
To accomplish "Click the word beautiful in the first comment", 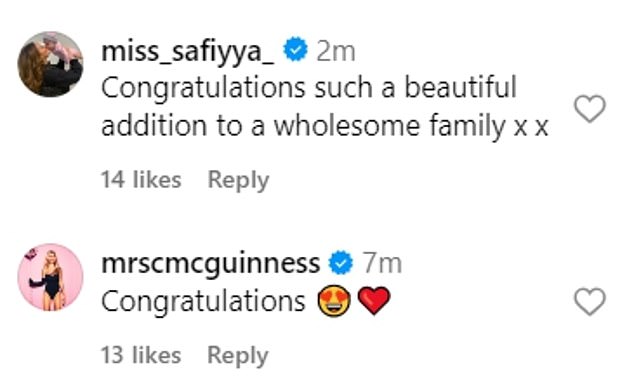I will pyautogui.click(x=461, y=87).
